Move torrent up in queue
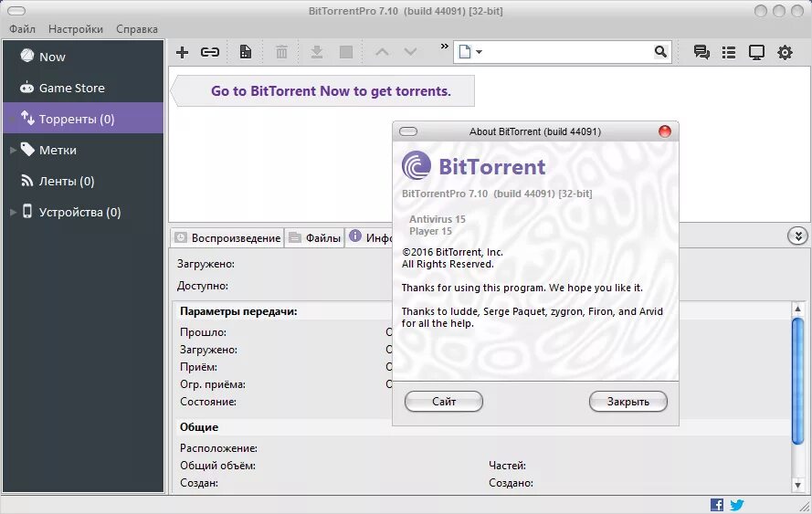Viewport: 812px width, 514px height. (382, 52)
